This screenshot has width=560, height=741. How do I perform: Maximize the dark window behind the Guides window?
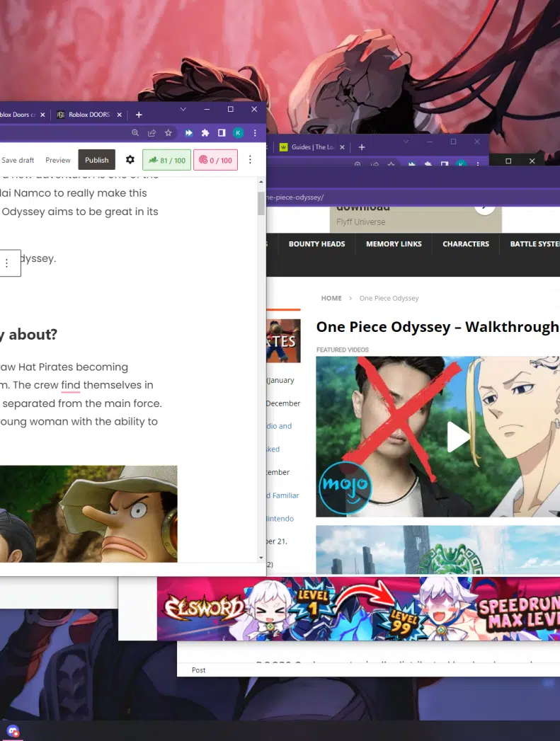click(508, 161)
